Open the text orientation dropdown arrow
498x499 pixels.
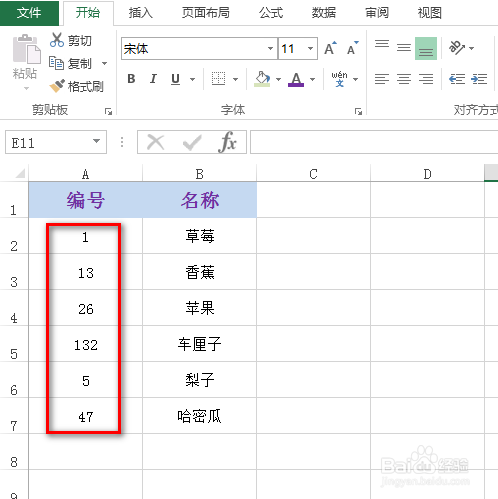tap(471, 48)
